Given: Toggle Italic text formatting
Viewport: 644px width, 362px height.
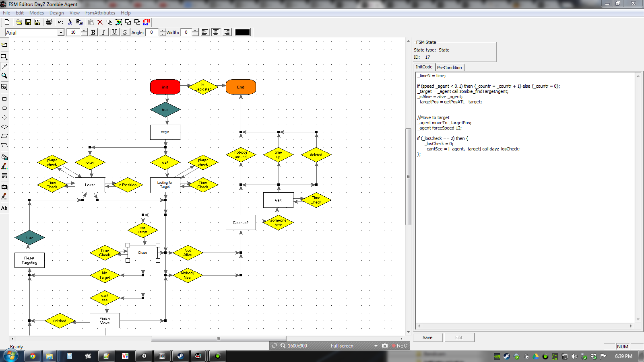Looking at the screenshot, I should click(x=104, y=32).
